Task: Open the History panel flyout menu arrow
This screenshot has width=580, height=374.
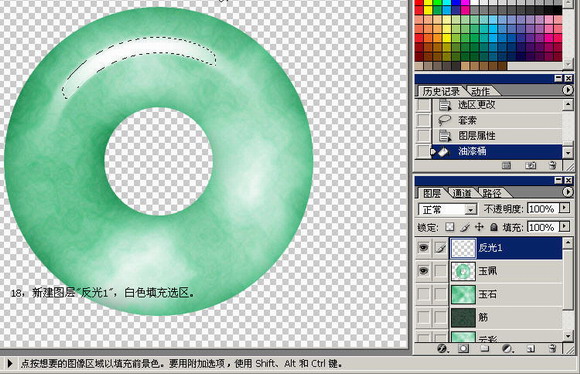Action: (568, 90)
